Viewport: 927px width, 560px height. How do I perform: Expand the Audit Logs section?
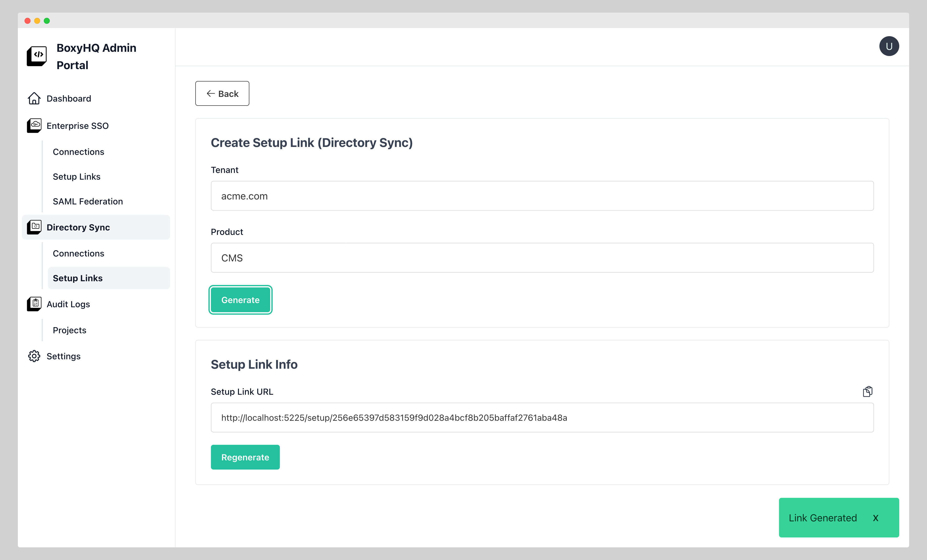[x=68, y=304]
